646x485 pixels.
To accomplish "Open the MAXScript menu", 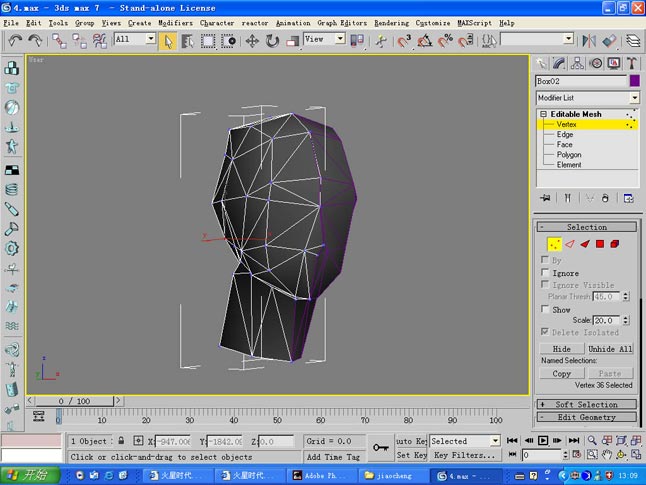I will click(475, 23).
